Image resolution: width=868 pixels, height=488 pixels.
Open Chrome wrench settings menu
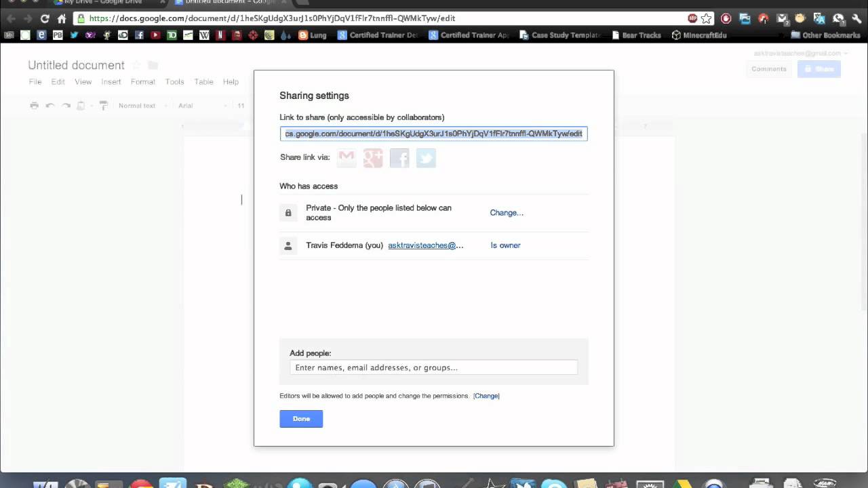point(856,18)
